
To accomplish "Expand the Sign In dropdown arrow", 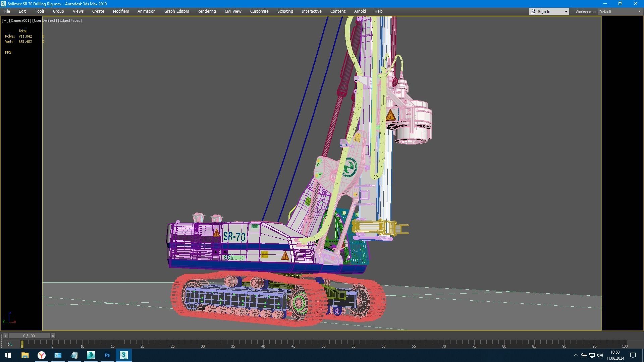I will coord(566,11).
